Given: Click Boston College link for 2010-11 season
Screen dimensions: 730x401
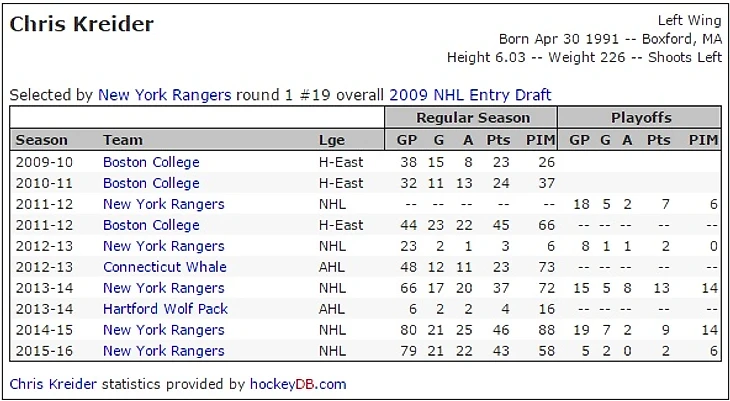Looking at the screenshot, I should tap(151, 183).
